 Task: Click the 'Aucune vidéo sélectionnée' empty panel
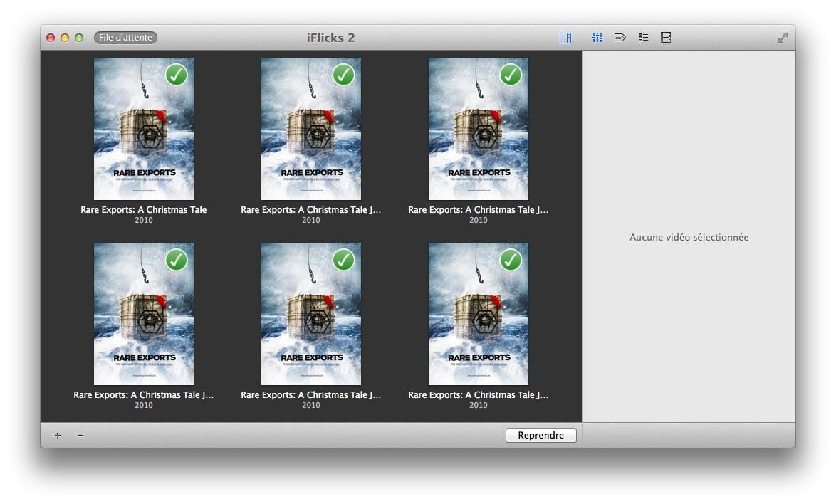689,237
